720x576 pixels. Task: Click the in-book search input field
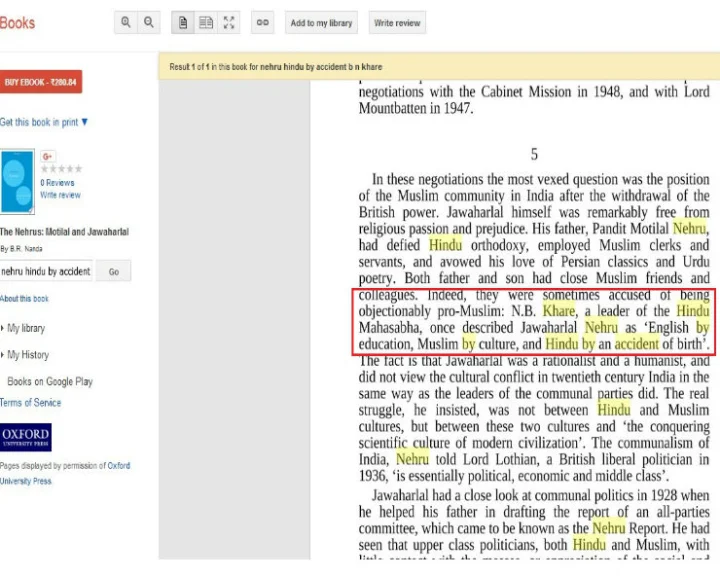click(46, 271)
